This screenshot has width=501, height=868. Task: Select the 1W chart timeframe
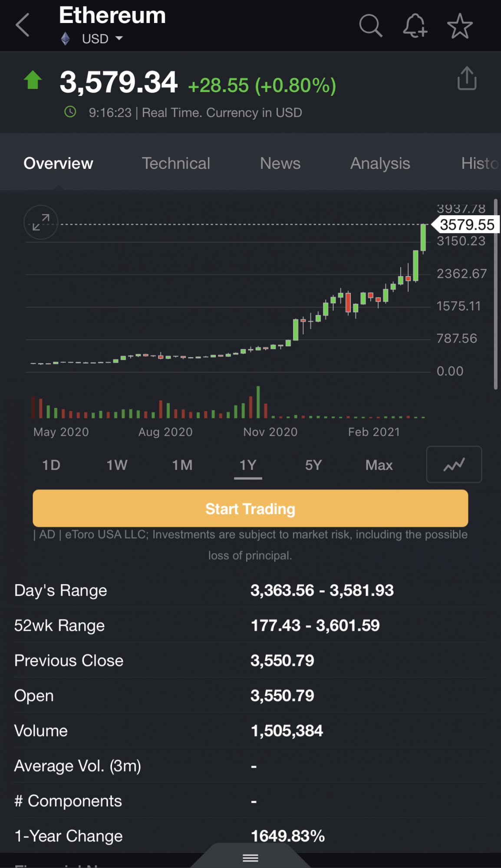pyautogui.click(x=117, y=465)
